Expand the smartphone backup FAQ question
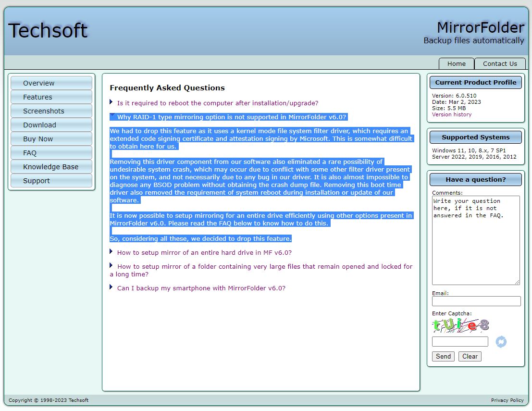The height and width of the screenshot is (411, 532). point(201,288)
